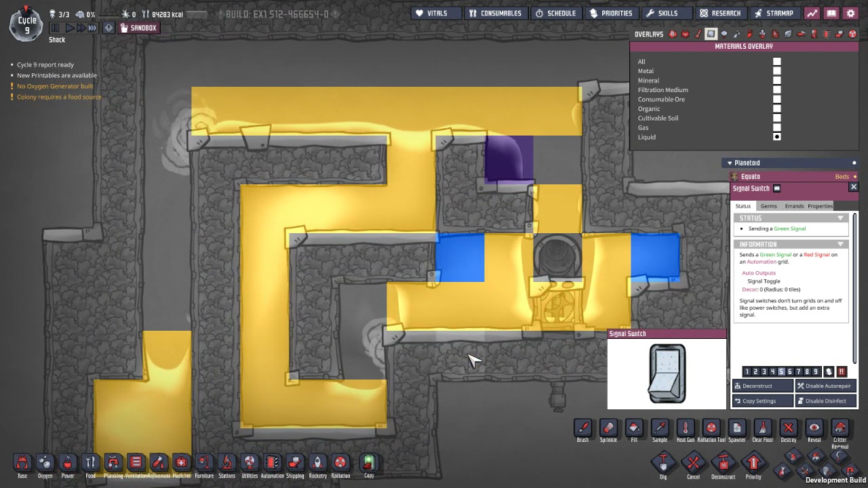The height and width of the screenshot is (488, 868).
Task: Open the Cycle 9 report notification
Action: [45, 64]
